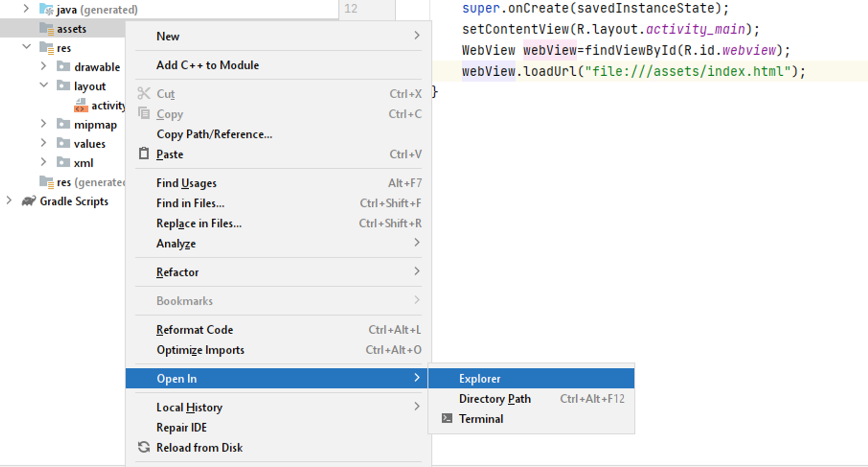Collapse the res folder
The height and width of the screenshot is (467, 868).
pyautogui.click(x=27, y=47)
